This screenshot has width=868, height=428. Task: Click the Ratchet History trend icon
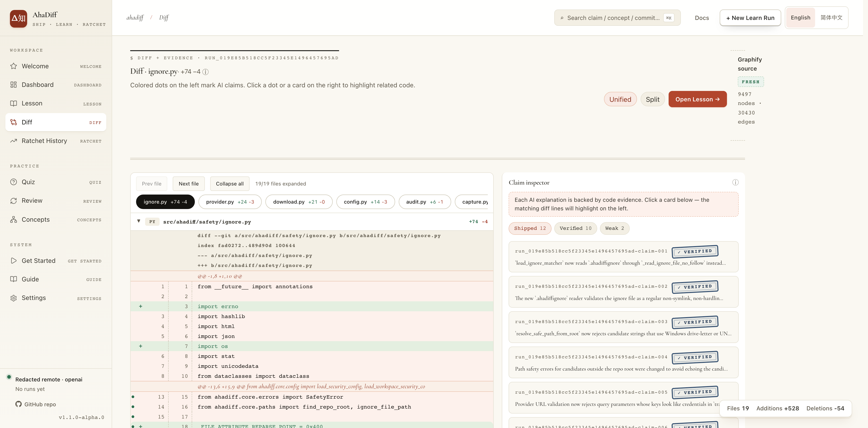click(x=14, y=141)
